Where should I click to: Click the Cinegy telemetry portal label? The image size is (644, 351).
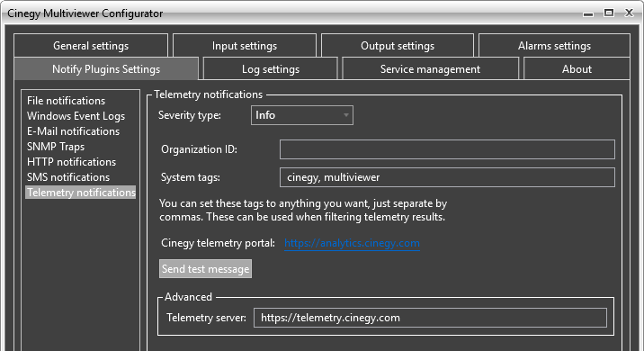[x=218, y=243]
